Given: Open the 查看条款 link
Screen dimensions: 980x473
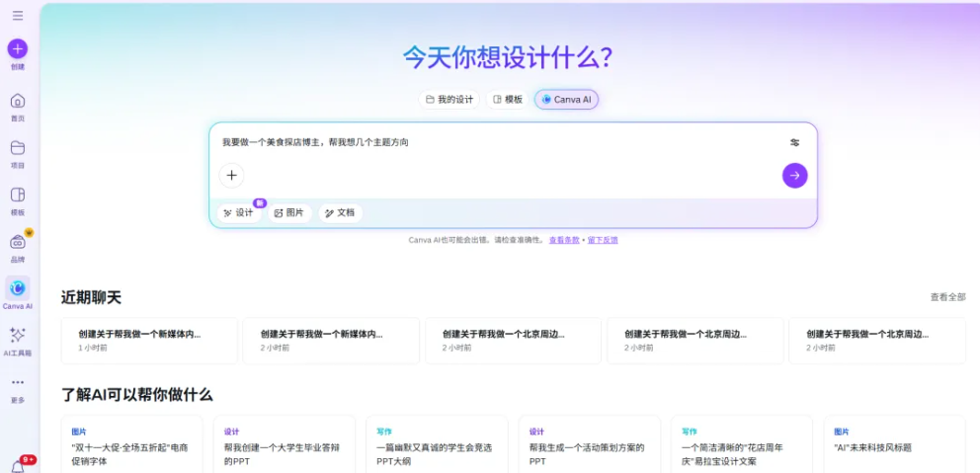Looking at the screenshot, I should pos(564,240).
